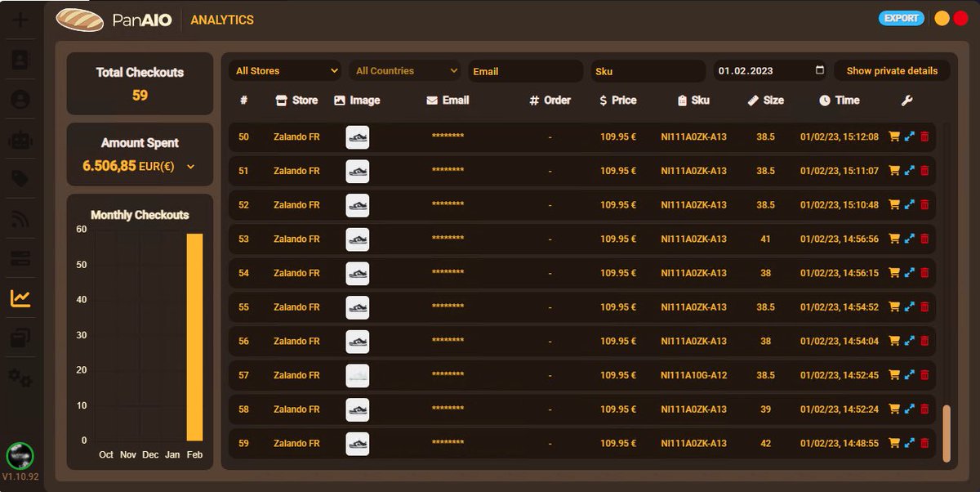Open the account circle sidebar icon
This screenshot has width=980, height=492.
click(20, 100)
